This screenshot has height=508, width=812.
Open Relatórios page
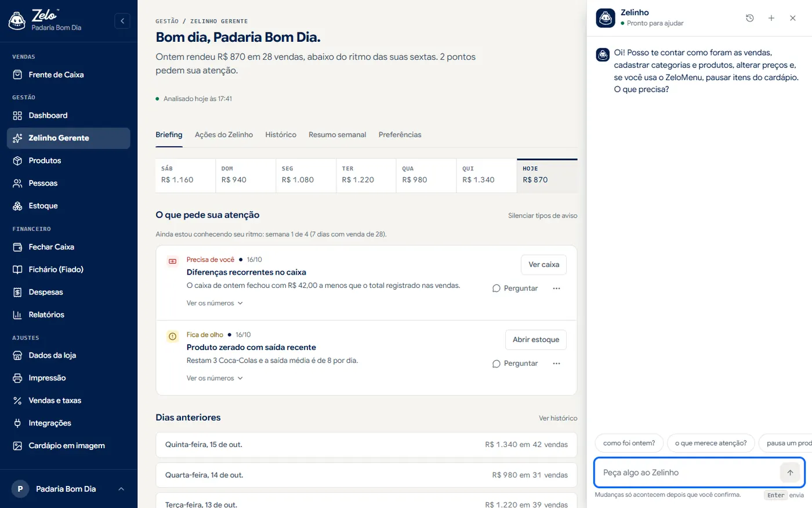pyautogui.click(x=68, y=315)
